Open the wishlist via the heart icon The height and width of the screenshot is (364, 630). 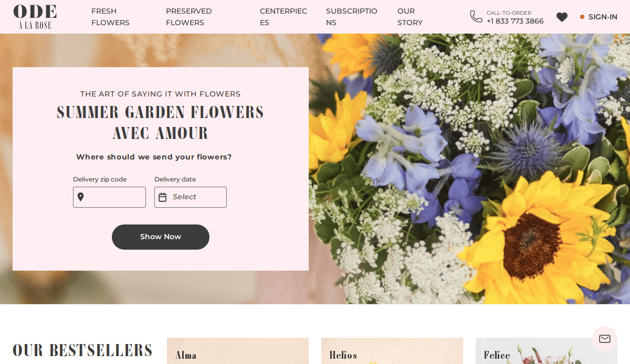click(x=562, y=17)
